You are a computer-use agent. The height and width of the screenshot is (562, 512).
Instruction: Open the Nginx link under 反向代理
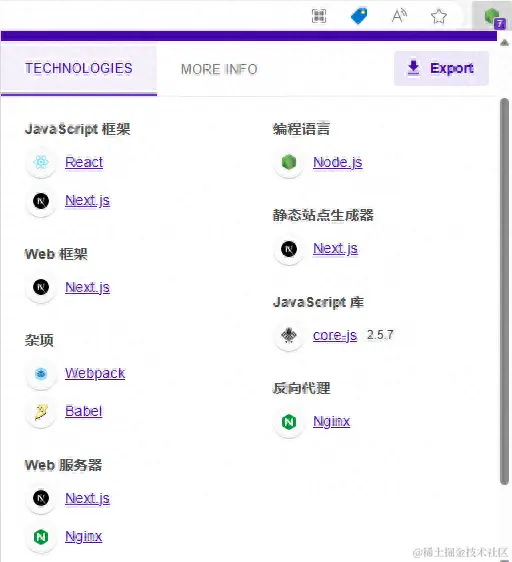click(x=332, y=422)
